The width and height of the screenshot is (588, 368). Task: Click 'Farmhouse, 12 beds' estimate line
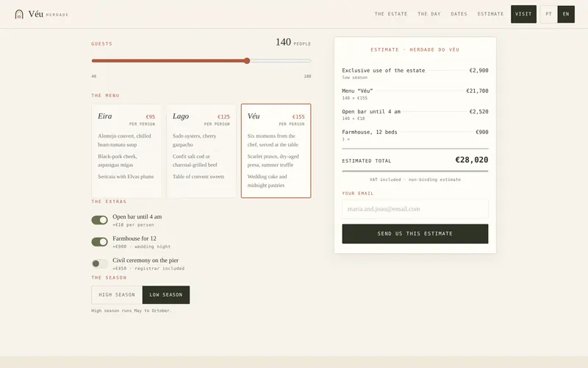[x=415, y=135]
